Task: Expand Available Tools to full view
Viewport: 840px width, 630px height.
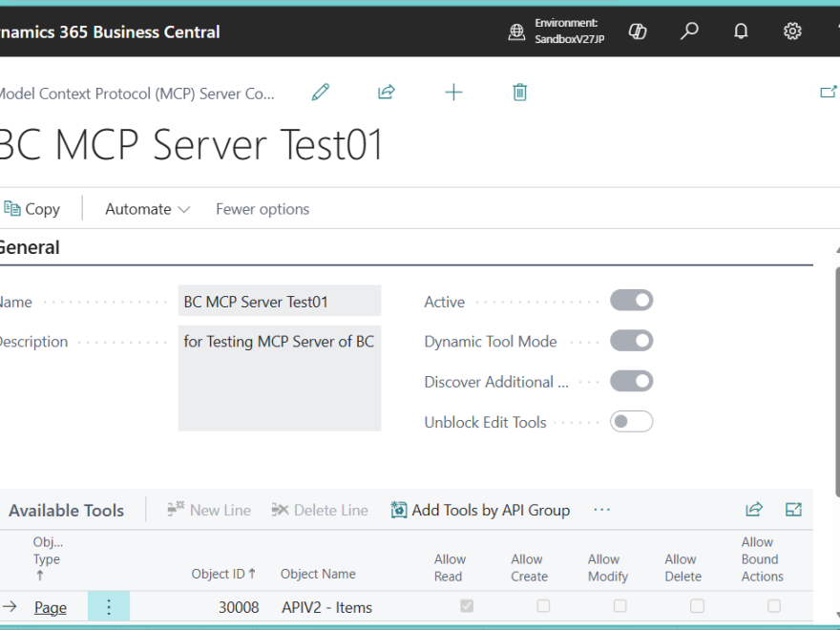Action: [793, 510]
